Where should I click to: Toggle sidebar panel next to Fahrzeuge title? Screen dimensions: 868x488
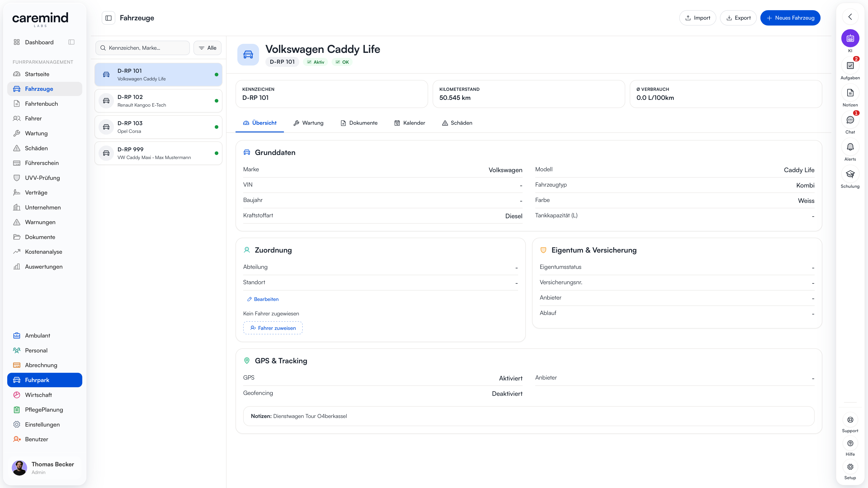pyautogui.click(x=108, y=18)
